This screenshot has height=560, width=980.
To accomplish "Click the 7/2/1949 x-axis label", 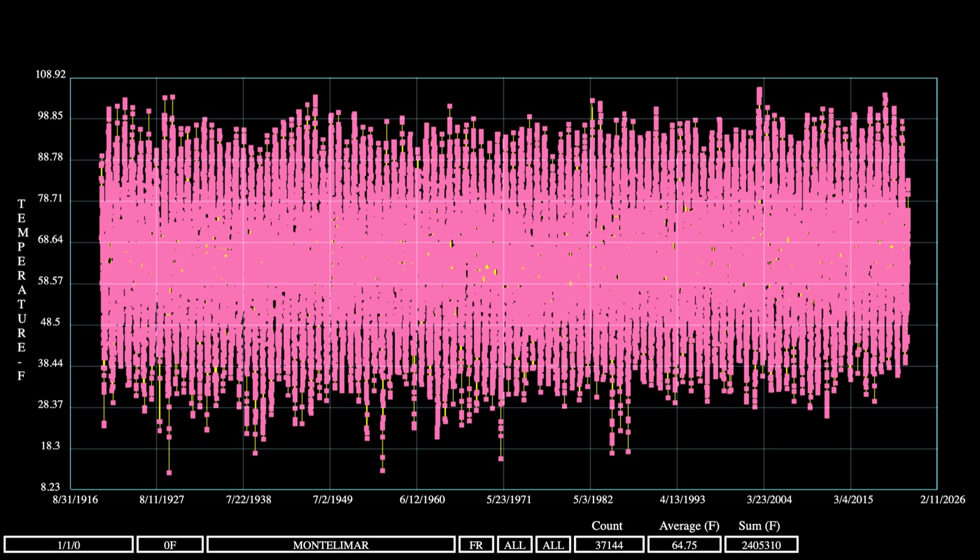I will pos(333,499).
